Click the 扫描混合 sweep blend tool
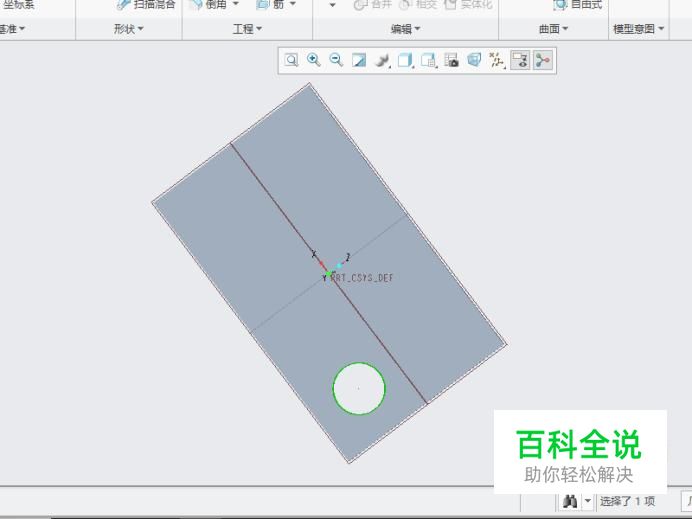The height and width of the screenshot is (519, 692). 146,4
